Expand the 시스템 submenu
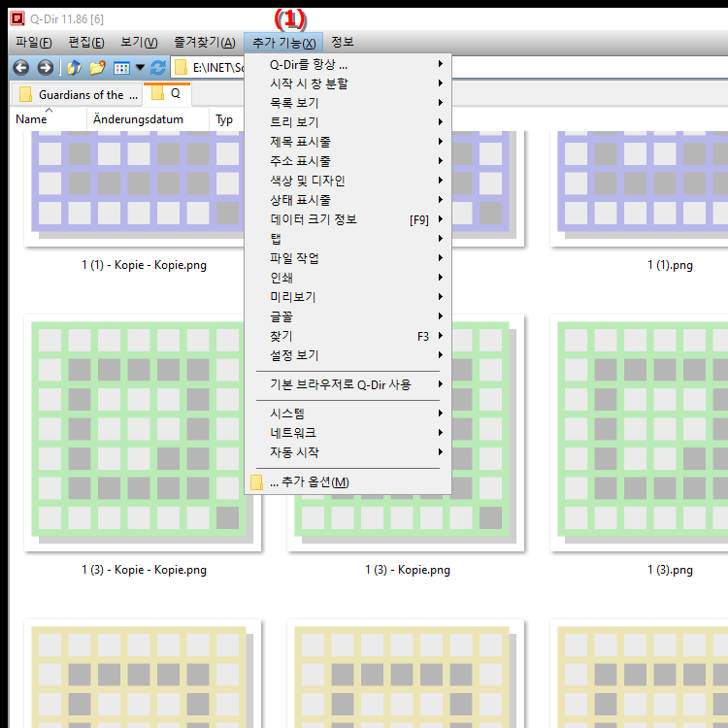Viewport: 728px width, 728px height. tap(347, 414)
